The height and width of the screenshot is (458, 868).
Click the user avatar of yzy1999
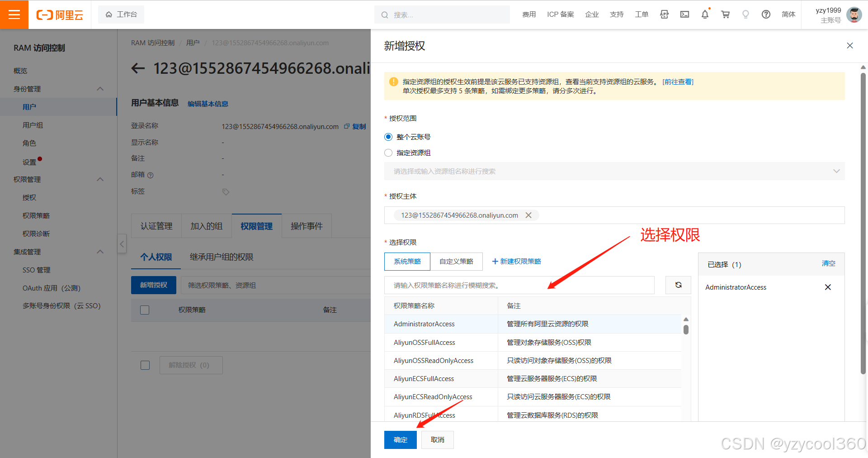(x=854, y=14)
